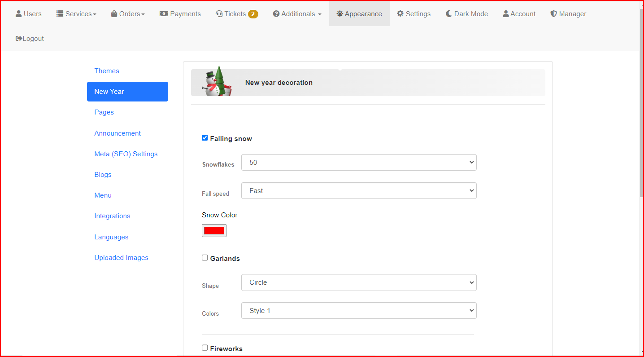Click the Tickets headset icon

coord(219,14)
